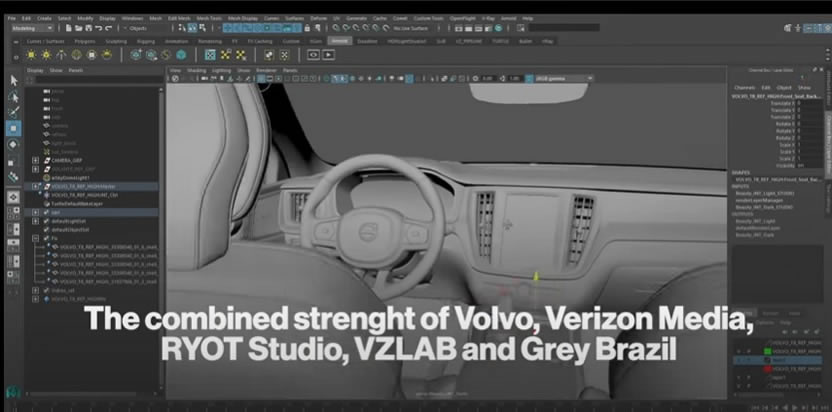Viewport: 832px width, 412px height.
Task: Switch to the Polygons shelf tab
Action: (85, 41)
